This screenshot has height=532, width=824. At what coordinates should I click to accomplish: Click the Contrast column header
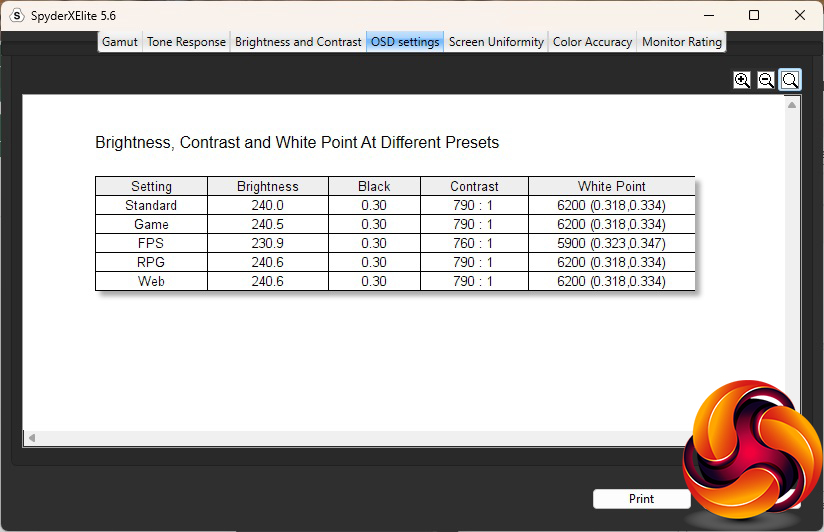click(474, 187)
